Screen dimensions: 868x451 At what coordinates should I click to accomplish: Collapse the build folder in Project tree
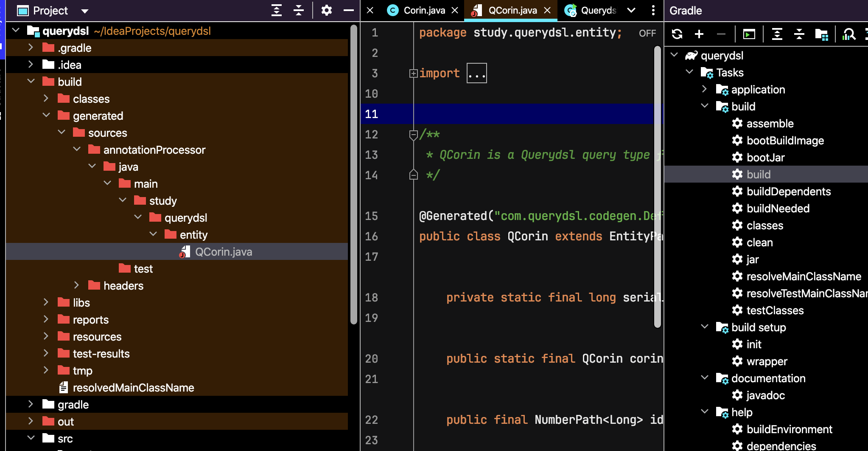pyautogui.click(x=31, y=82)
